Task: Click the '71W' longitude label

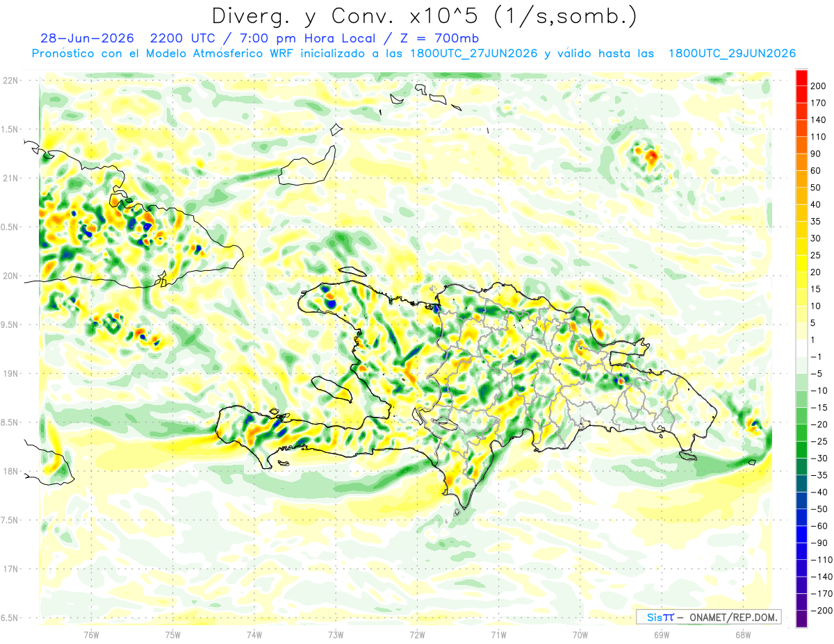Action: [x=498, y=635]
